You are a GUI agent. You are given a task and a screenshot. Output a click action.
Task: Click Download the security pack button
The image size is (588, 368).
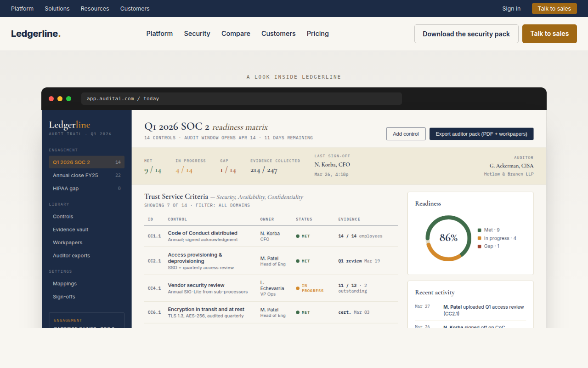point(466,34)
